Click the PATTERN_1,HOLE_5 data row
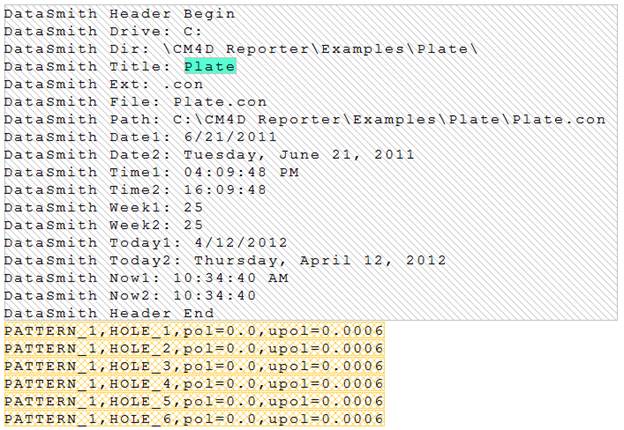Screen dimensions: 624x430 [x=194, y=401]
